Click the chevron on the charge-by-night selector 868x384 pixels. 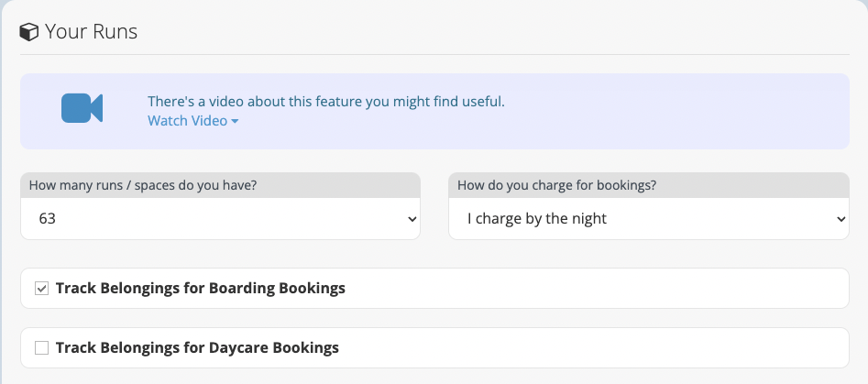tap(841, 219)
